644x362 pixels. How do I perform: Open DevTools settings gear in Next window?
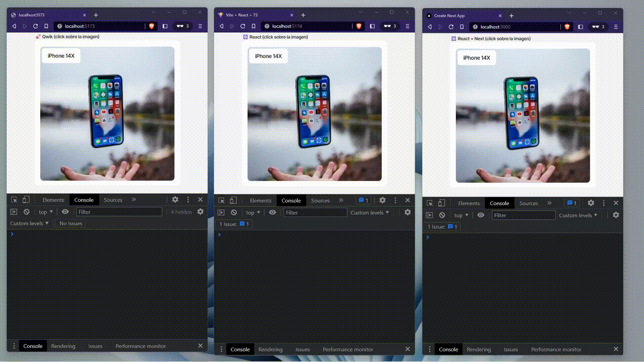coord(591,203)
